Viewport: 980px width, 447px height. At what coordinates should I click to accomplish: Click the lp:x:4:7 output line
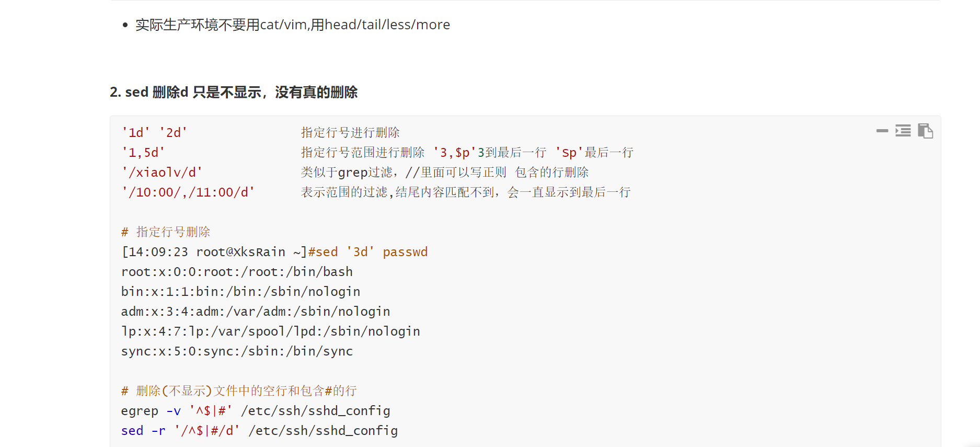[271, 331]
